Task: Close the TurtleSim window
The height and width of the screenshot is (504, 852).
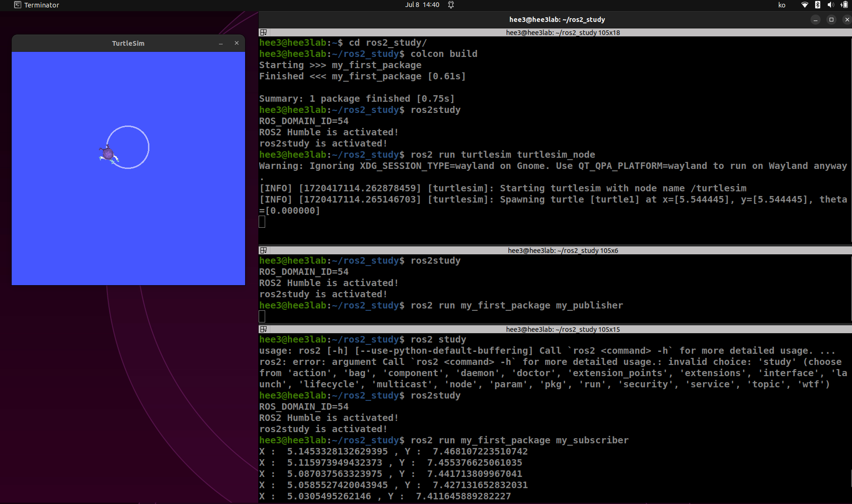Action: (x=237, y=43)
